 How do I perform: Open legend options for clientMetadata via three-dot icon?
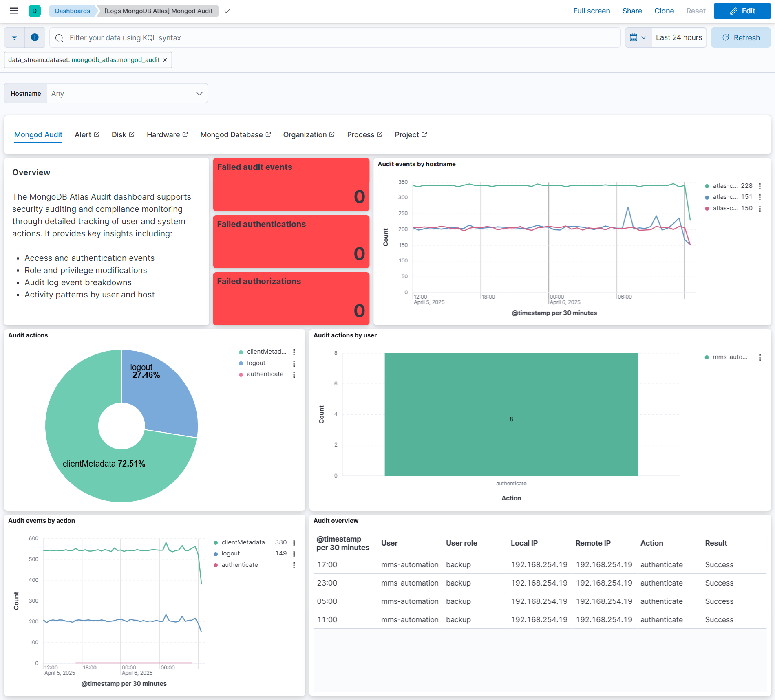pos(294,352)
